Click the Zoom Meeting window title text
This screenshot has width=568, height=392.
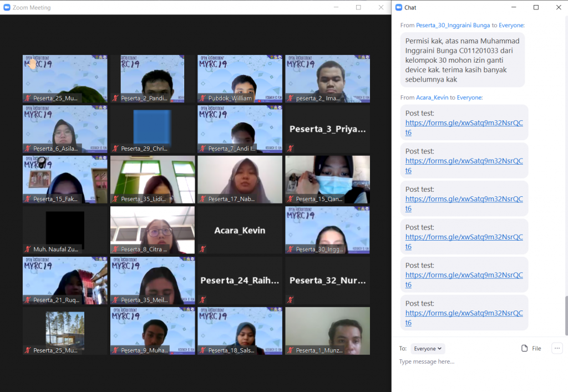[x=32, y=7]
